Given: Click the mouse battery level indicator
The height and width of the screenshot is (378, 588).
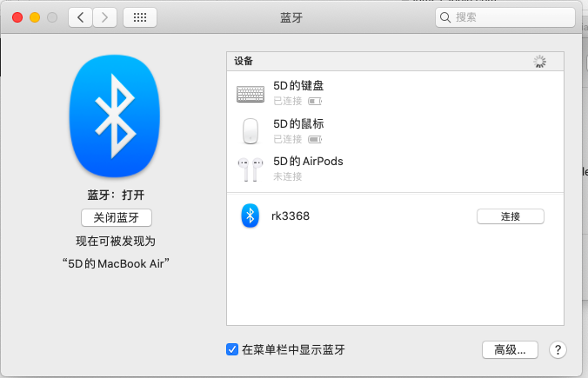Looking at the screenshot, I should pos(315,139).
